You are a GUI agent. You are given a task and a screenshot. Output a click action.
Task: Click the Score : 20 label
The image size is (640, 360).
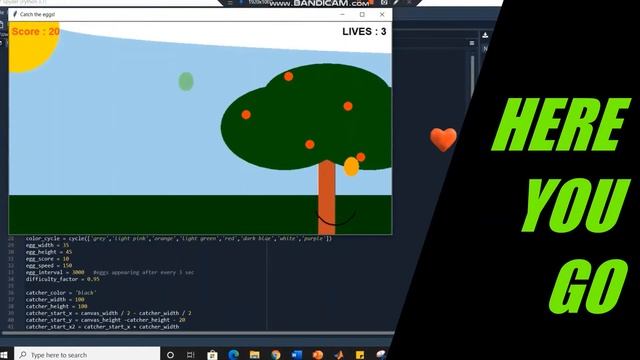(36, 31)
